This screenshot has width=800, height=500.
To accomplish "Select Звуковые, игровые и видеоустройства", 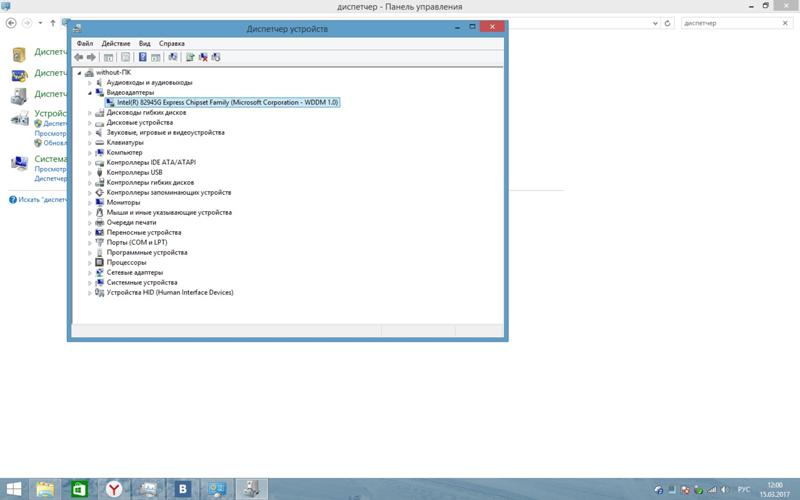I will 165,133.
